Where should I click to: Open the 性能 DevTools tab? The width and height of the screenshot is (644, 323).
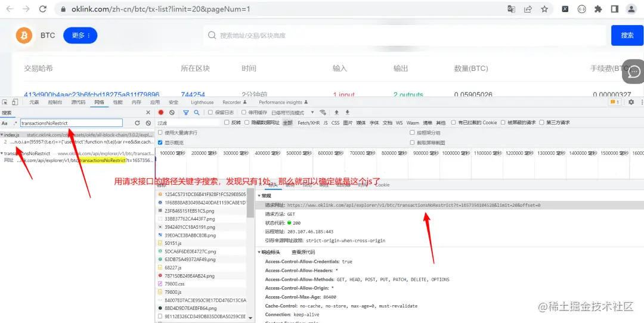coord(117,102)
